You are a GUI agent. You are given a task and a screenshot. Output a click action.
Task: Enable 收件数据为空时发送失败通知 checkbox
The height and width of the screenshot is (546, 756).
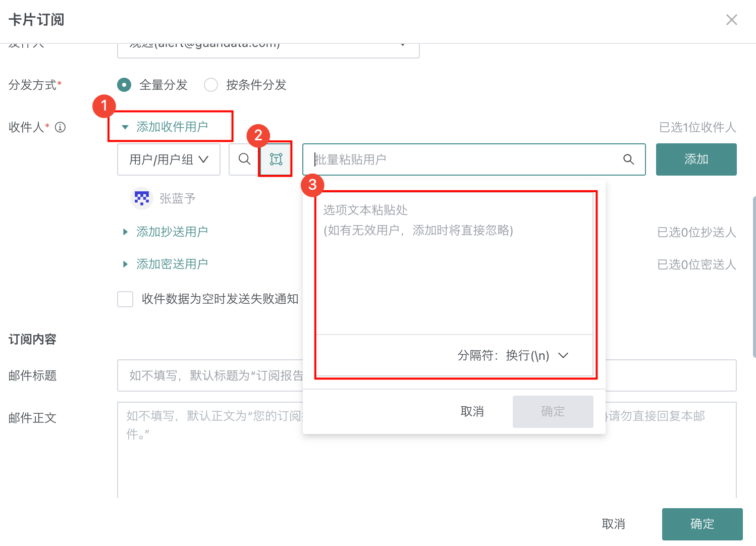pyautogui.click(x=125, y=299)
